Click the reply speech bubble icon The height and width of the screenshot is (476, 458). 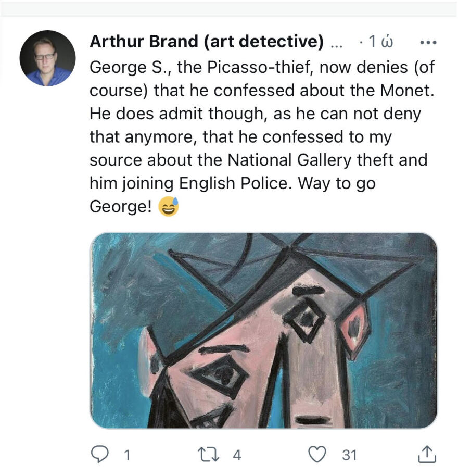tap(99, 454)
